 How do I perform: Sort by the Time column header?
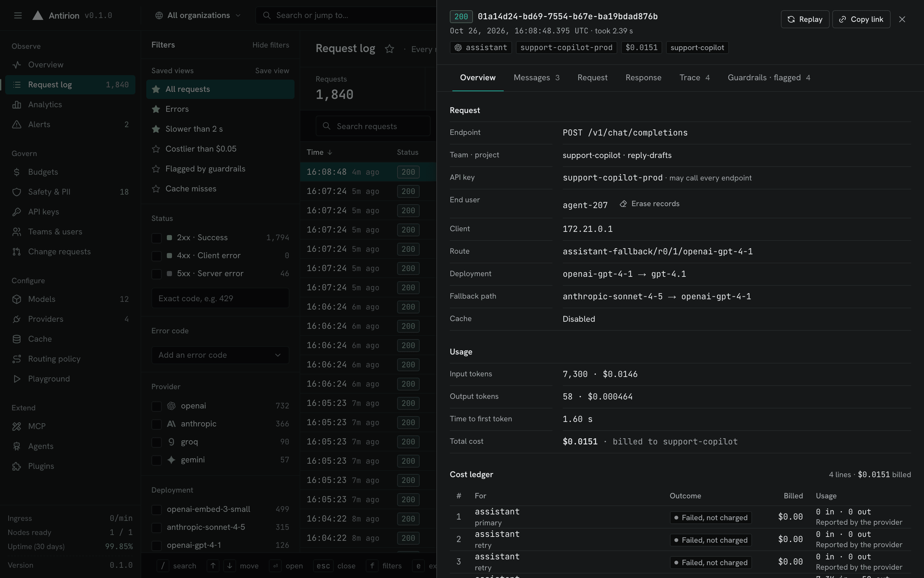319,152
